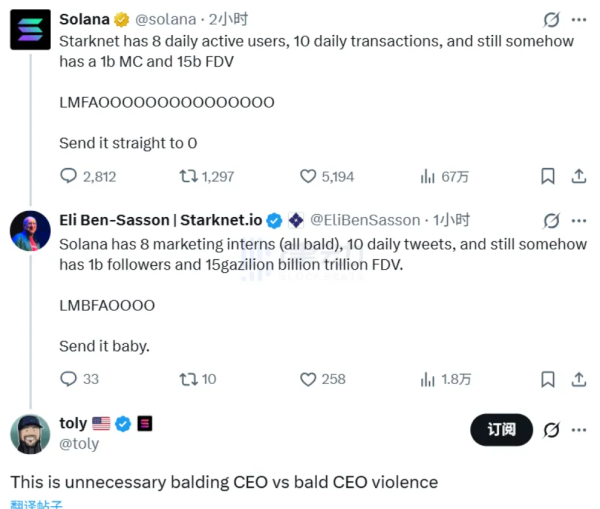Click Grok icon on toly's post
The width and height of the screenshot is (600, 509).
[x=551, y=430]
